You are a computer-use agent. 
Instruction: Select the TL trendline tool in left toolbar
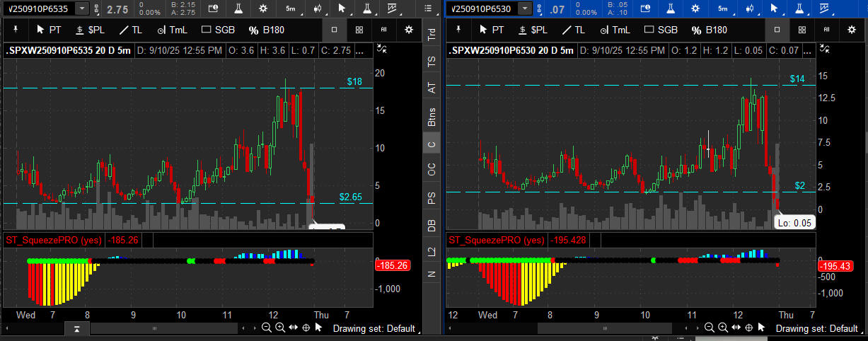click(131, 30)
